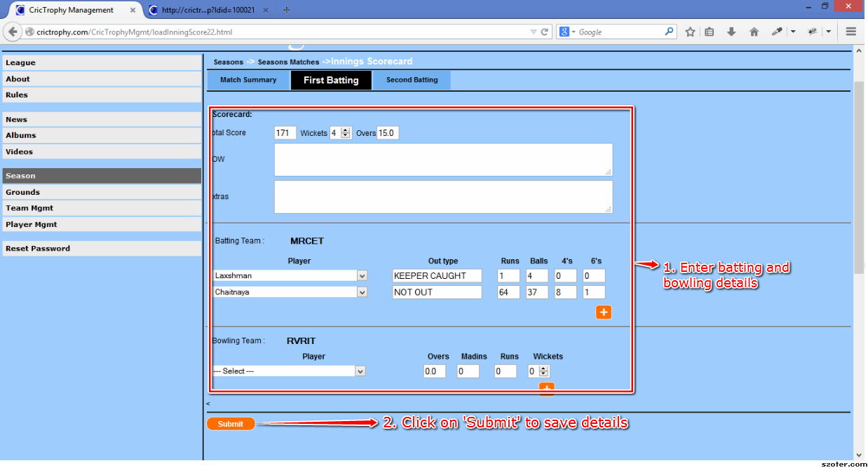Switch to the Second Batting tab
The image size is (868, 468).
coord(412,80)
